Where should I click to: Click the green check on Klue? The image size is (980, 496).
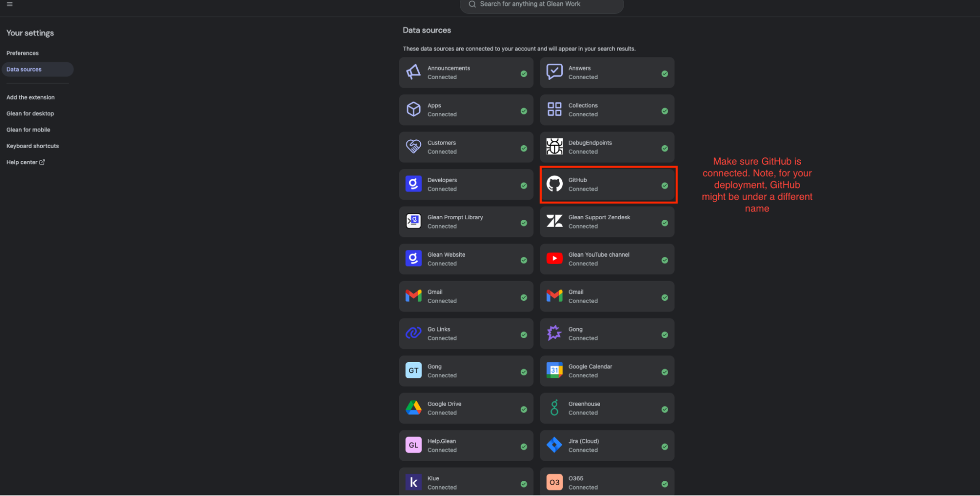[x=524, y=484]
